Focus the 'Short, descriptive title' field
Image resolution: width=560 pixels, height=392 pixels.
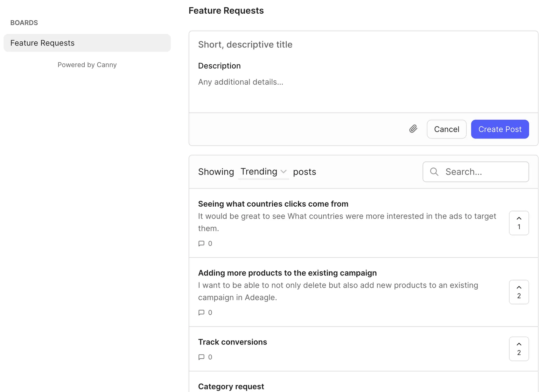(363, 45)
